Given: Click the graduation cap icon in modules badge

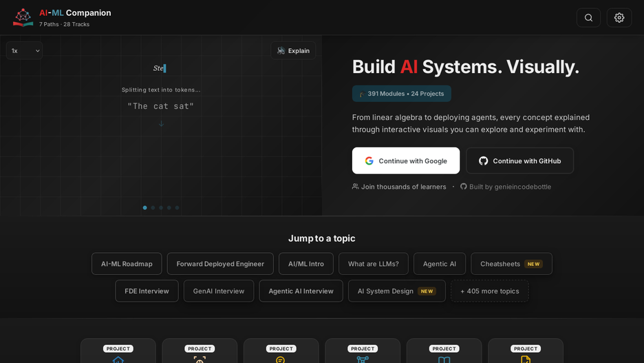Looking at the screenshot, I should 362,94.
